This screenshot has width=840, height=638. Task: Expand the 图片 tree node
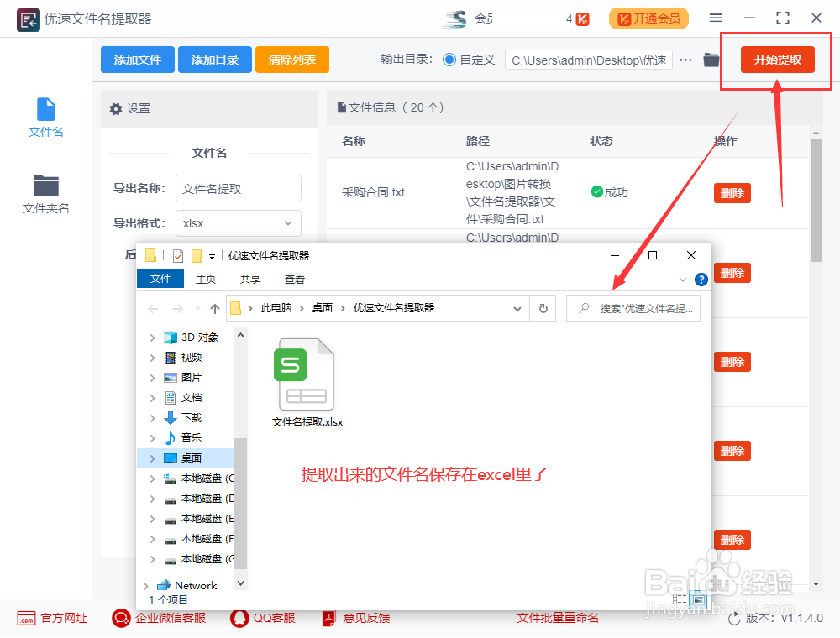click(x=152, y=378)
